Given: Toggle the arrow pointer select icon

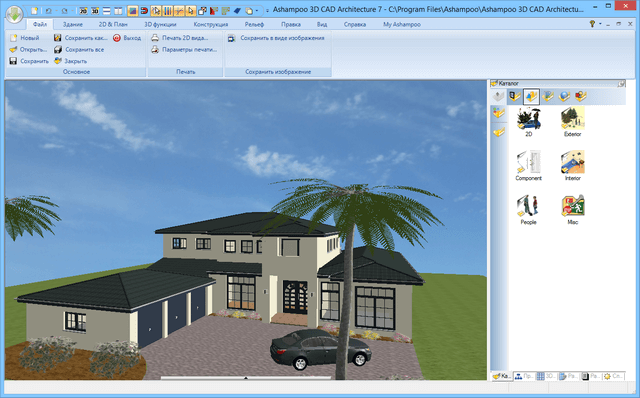Looking at the screenshot, I should click(x=190, y=11).
